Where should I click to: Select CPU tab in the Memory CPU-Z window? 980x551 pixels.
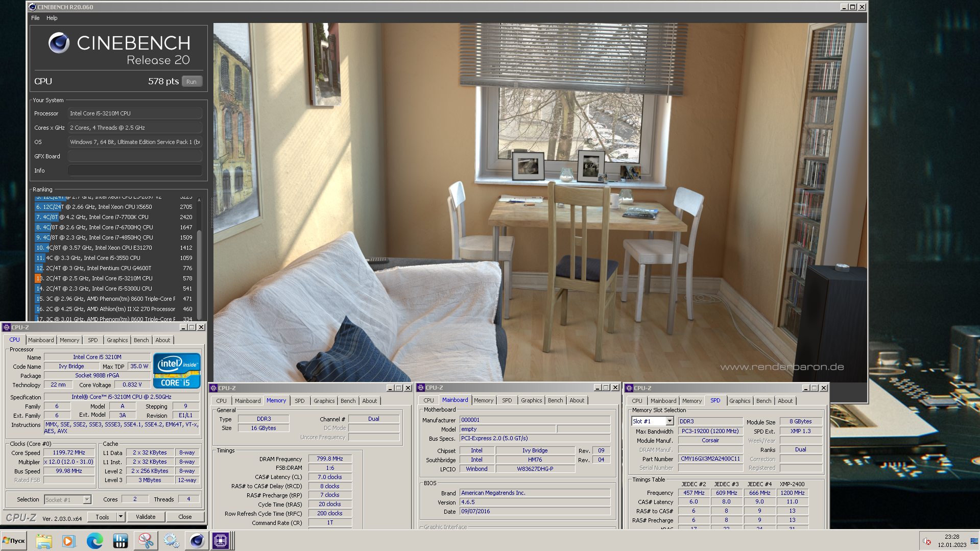(x=221, y=401)
